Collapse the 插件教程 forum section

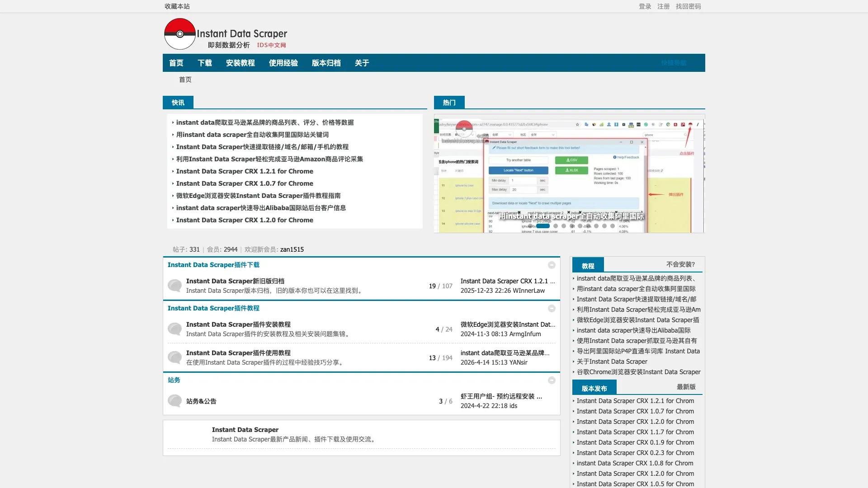(x=552, y=309)
